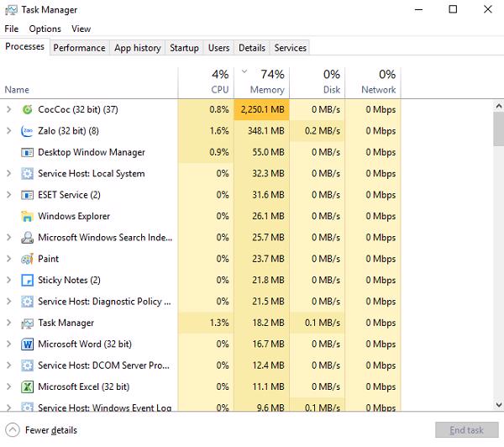Open the File menu
This screenshot has width=504, height=447.
(12, 29)
